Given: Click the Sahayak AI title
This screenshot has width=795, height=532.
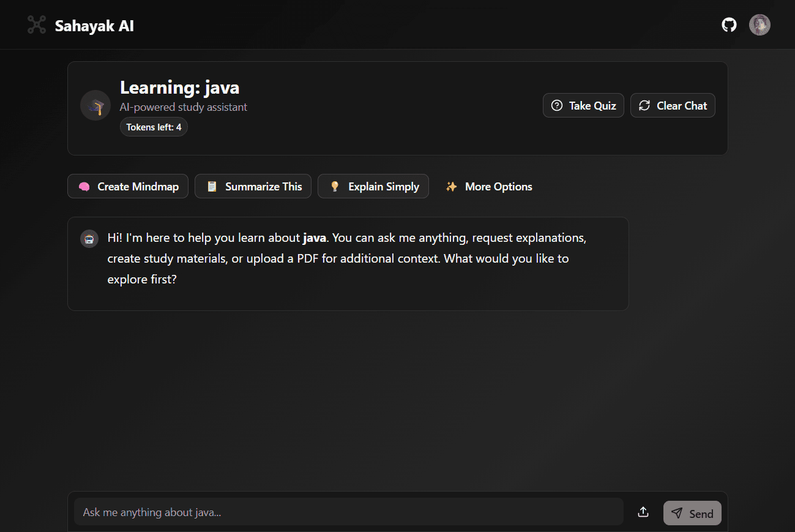Looking at the screenshot, I should pos(94,26).
